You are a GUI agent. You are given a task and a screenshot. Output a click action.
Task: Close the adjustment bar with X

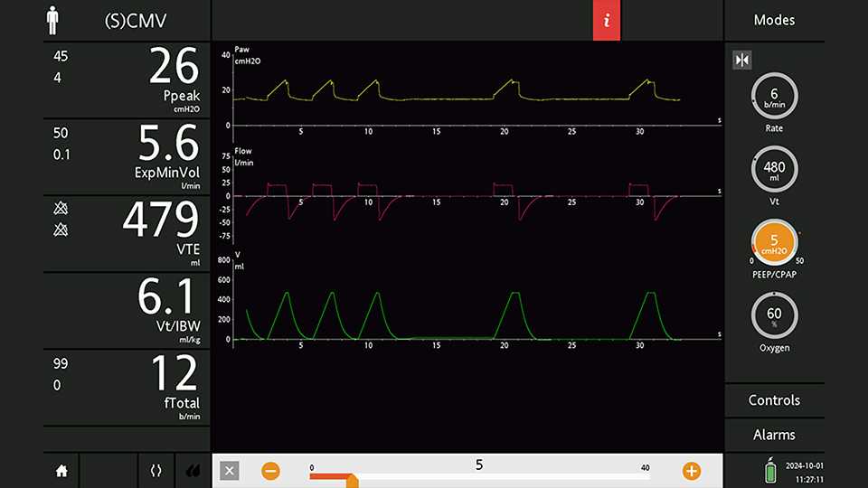click(x=229, y=471)
